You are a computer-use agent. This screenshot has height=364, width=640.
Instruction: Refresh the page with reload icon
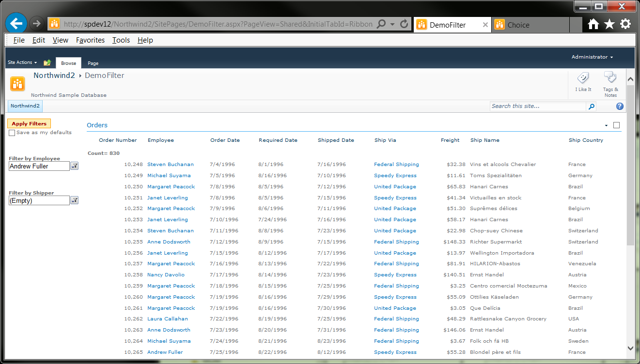pyautogui.click(x=405, y=24)
